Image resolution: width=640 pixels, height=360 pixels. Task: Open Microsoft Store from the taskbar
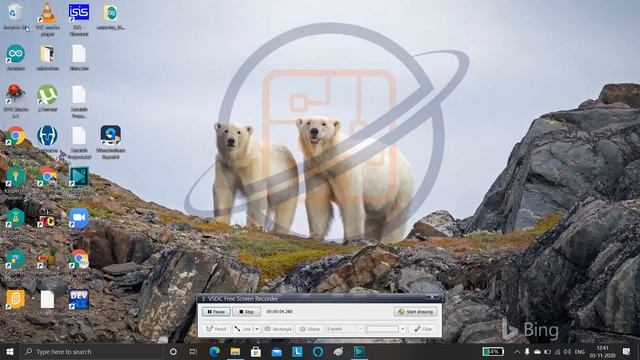(x=256, y=351)
